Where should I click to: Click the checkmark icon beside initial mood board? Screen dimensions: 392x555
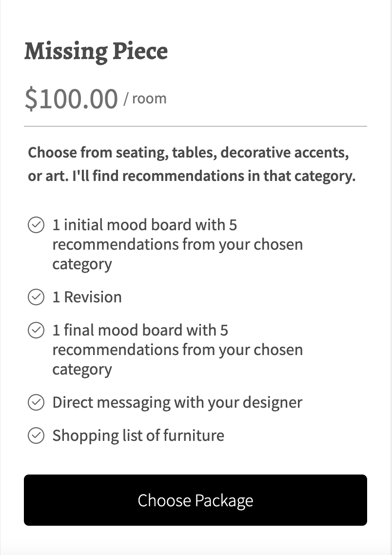point(36,225)
